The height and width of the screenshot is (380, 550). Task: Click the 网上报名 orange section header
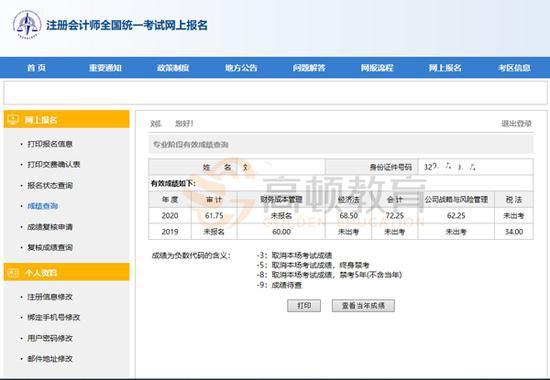pos(66,120)
